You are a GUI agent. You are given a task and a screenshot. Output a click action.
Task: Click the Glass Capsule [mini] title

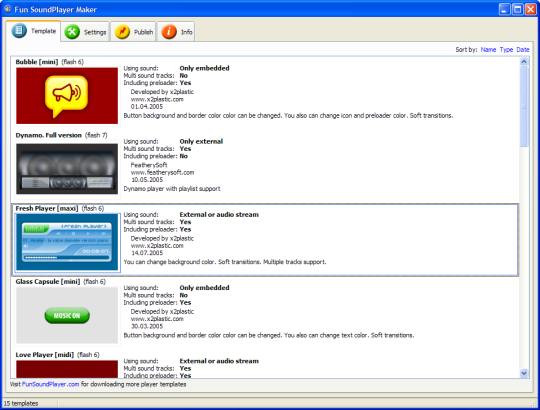point(48,282)
